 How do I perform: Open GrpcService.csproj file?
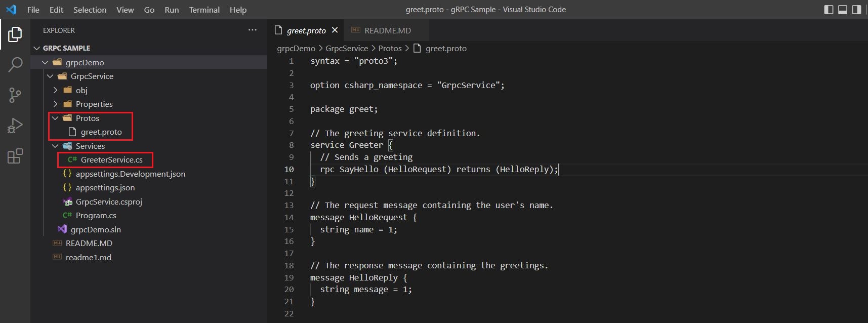[109, 201]
